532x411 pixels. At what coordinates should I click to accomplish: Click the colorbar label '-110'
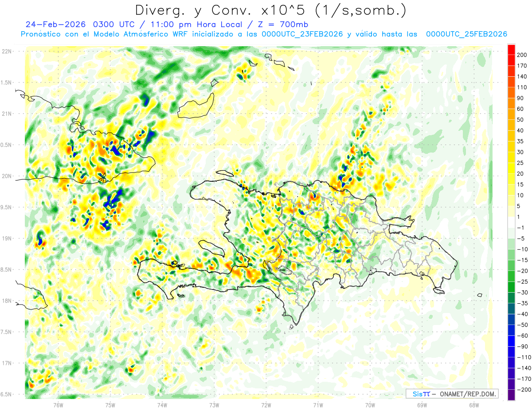point(525,357)
